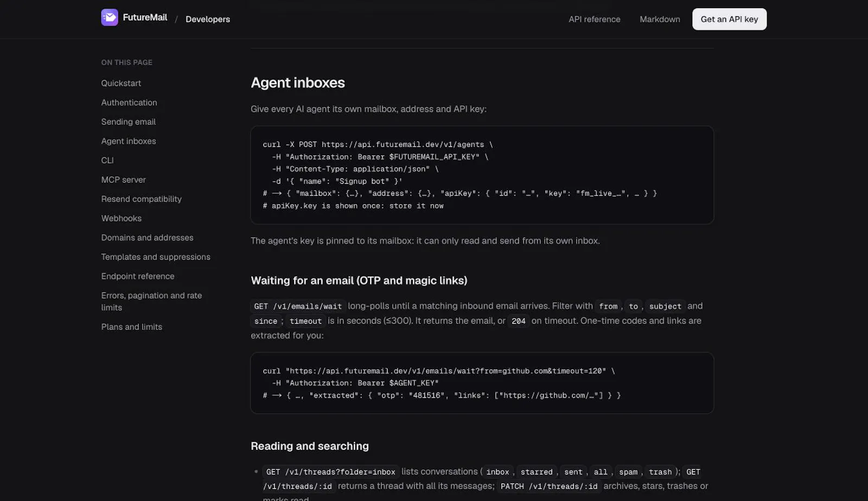868x501 pixels.
Task: Open Domains and addresses section
Action: (x=148, y=238)
